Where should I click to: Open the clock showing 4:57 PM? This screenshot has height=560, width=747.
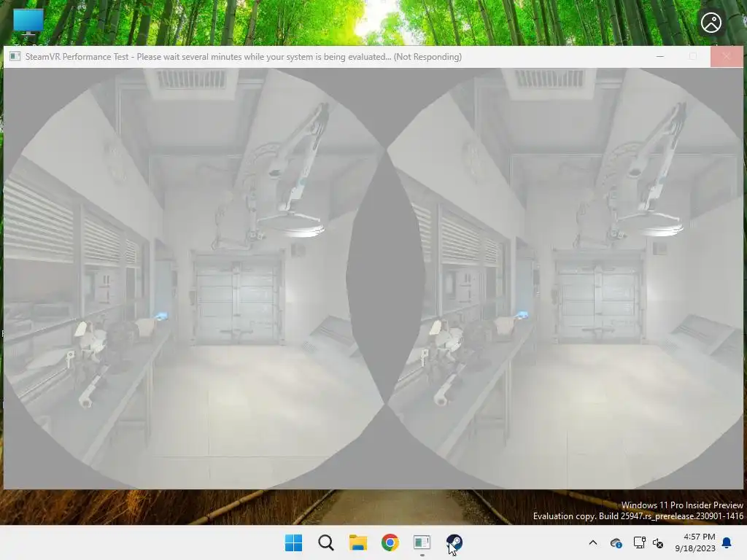tap(695, 542)
